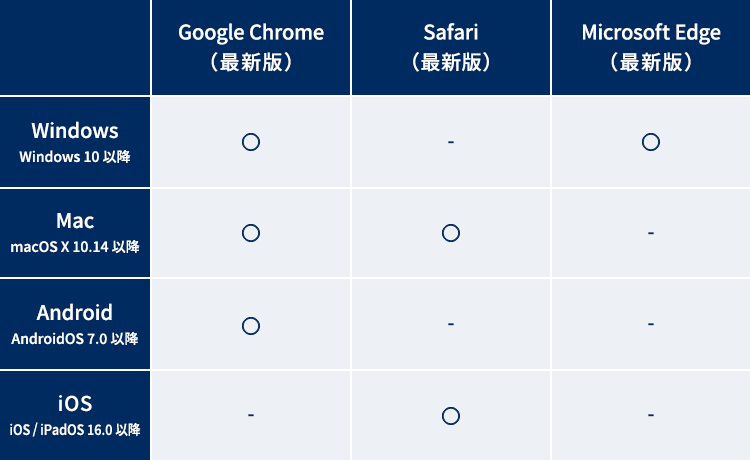Click the empty top-left header cell
The height and width of the screenshot is (460, 750).
(75, 47)
